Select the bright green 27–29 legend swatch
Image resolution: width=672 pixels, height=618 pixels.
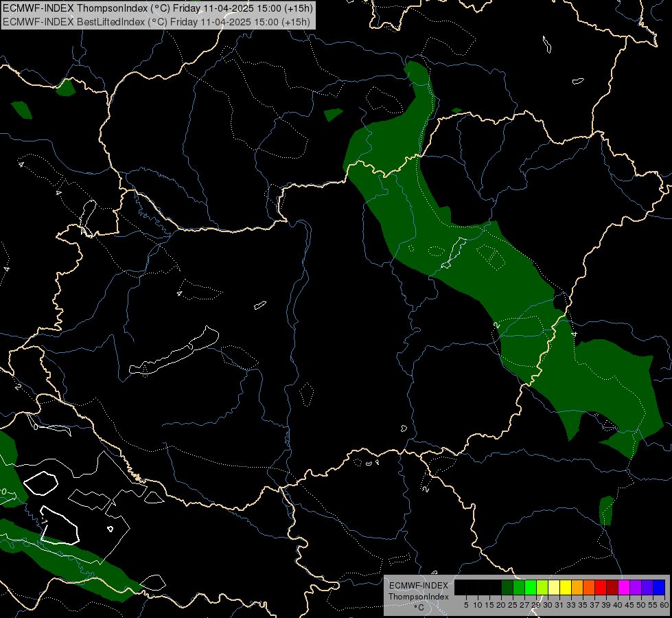531,587
